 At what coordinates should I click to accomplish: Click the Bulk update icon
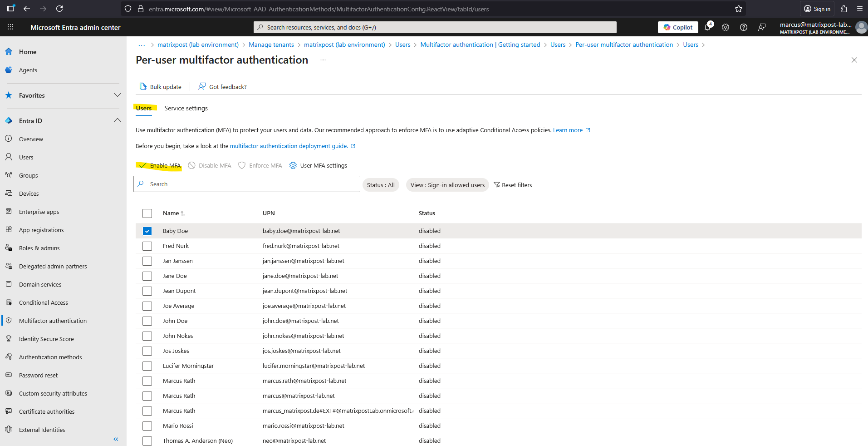(143, 87)
